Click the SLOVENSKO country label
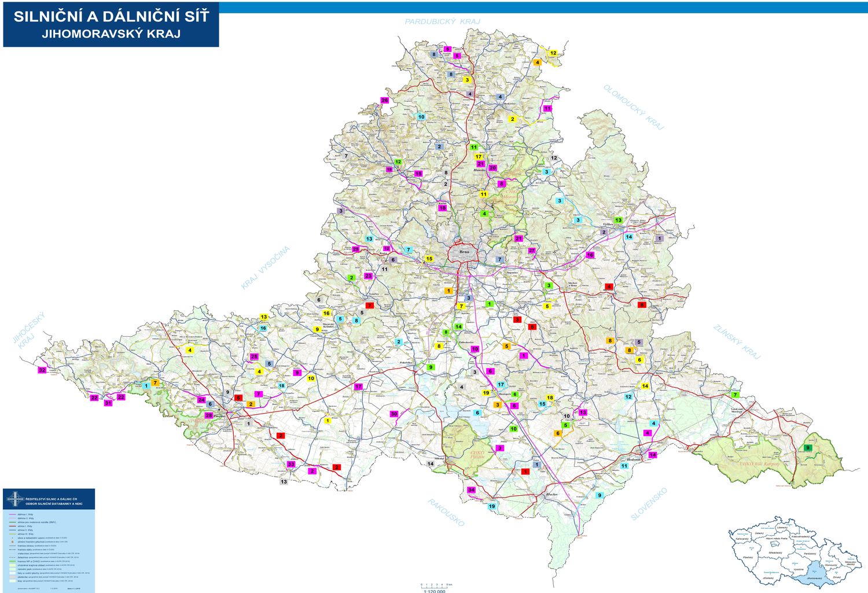 point(649,503)
